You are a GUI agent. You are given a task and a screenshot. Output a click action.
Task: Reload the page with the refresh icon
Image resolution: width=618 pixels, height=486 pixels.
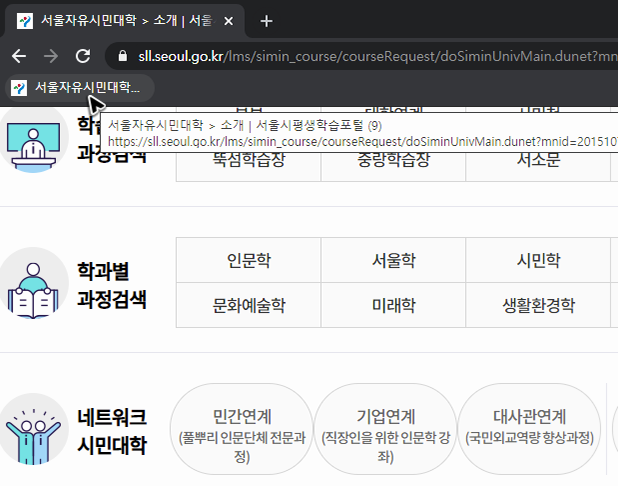click(x=83, y=56)
